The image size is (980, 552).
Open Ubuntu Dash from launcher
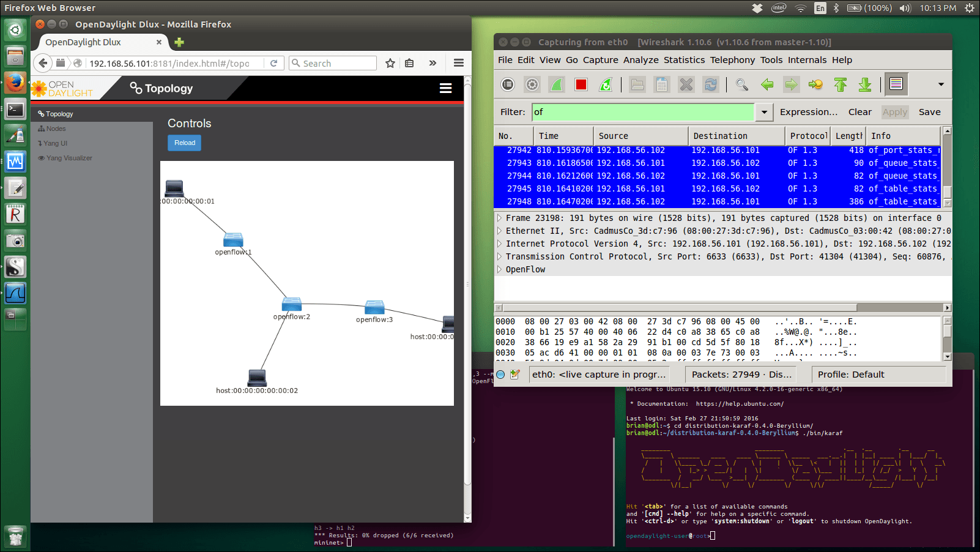tap(15, 29)
